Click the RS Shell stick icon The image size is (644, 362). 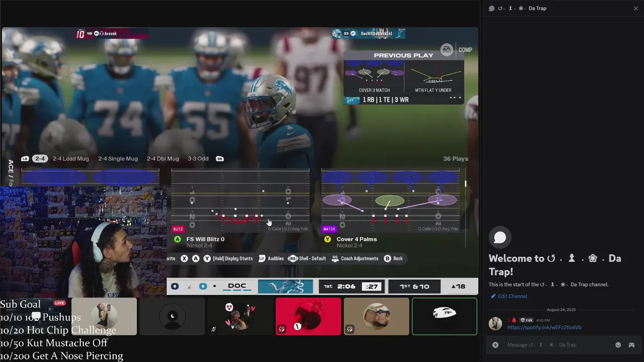pos(293,258)
